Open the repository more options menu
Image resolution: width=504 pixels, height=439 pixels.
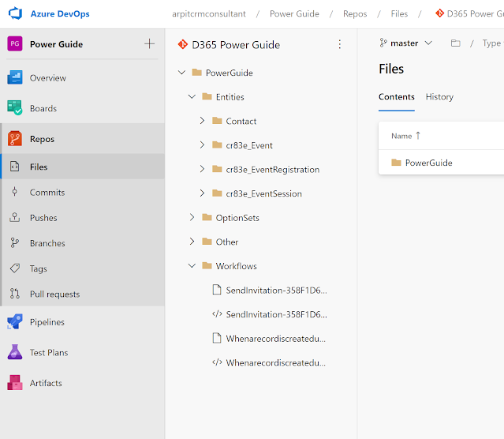coord(340,44)
